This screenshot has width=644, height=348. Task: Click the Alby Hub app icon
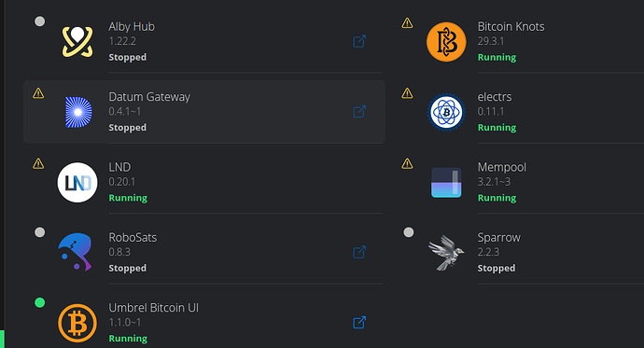77,41
